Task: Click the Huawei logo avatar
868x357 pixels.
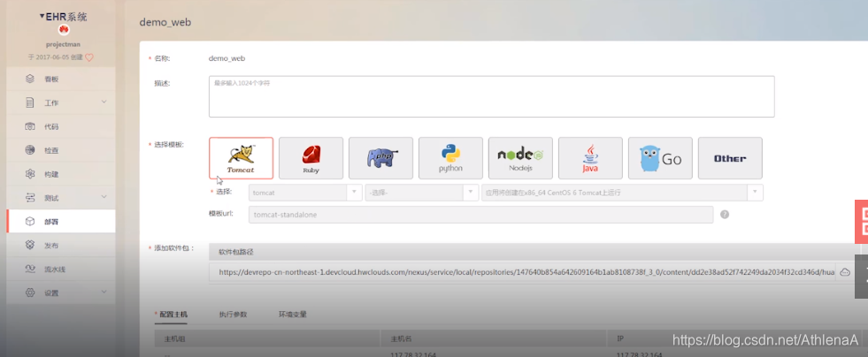Action: (64, 30)
